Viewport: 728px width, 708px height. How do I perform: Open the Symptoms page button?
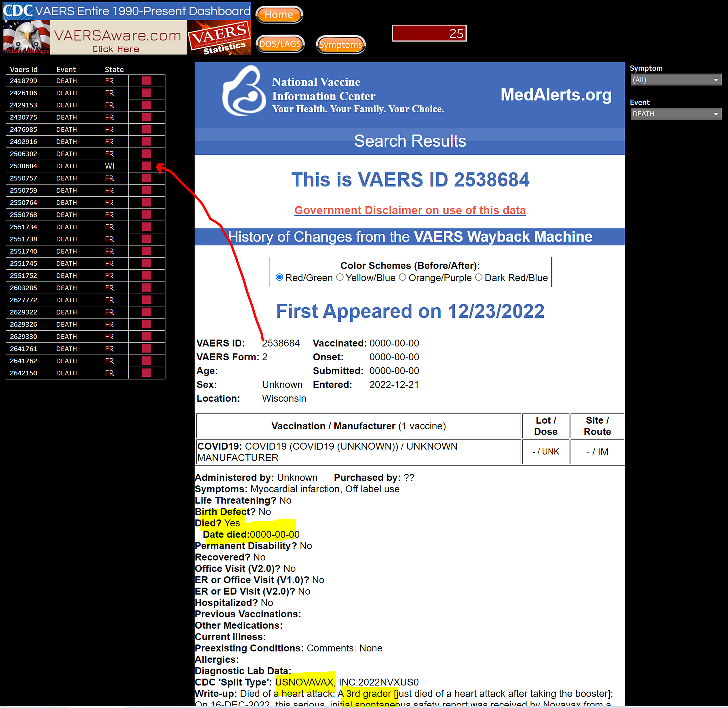[x=341, y=45]
